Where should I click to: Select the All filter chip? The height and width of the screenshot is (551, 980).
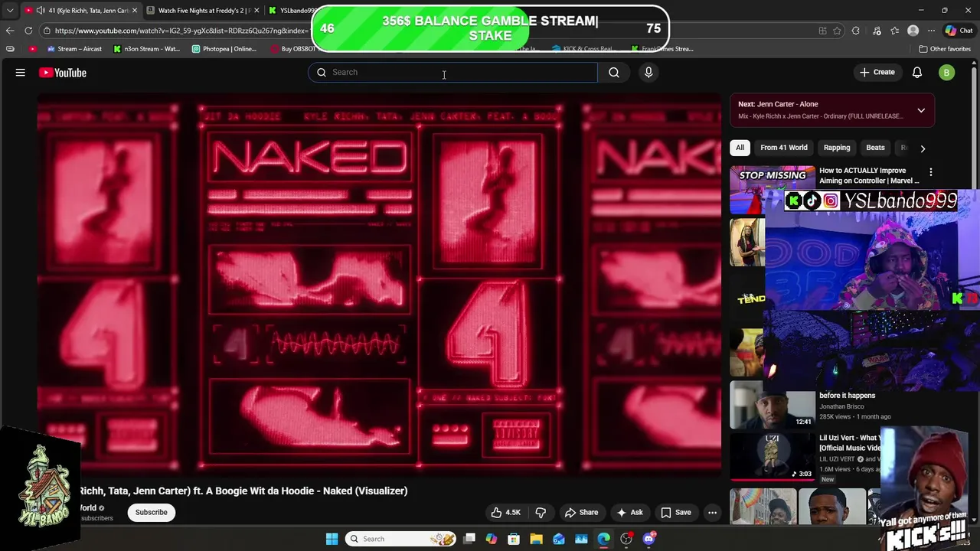coord(740,148)
